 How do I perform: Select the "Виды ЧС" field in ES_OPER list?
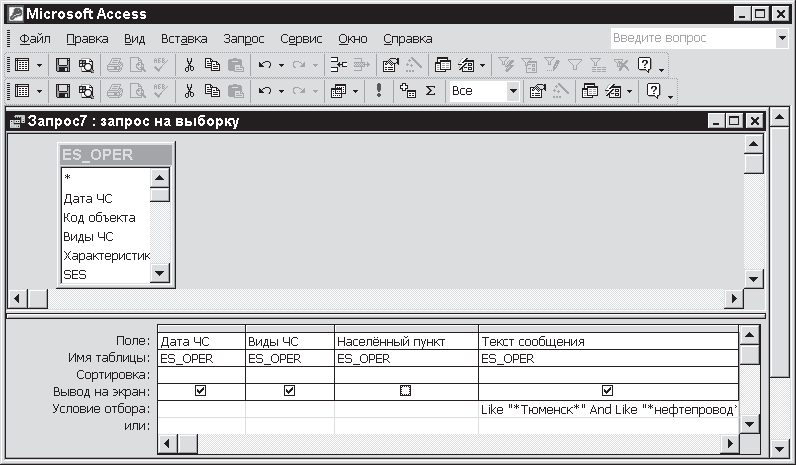(89, 237)
